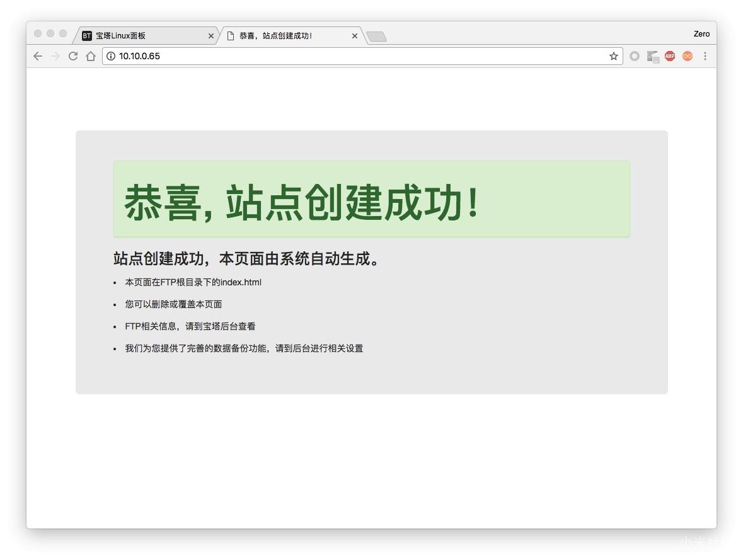The image size is (743, 560).
Task: Reload the current page
Action: point(73,56)
